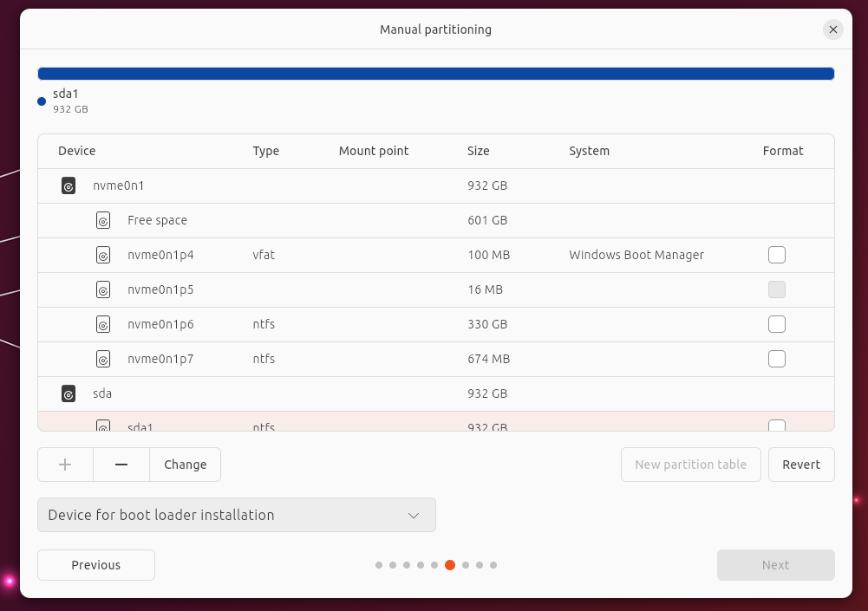This screenshot has width=868, height=611.
Task: Tick the Format checkbox for nvme0n1p6
Action: (x=776, y=324)
